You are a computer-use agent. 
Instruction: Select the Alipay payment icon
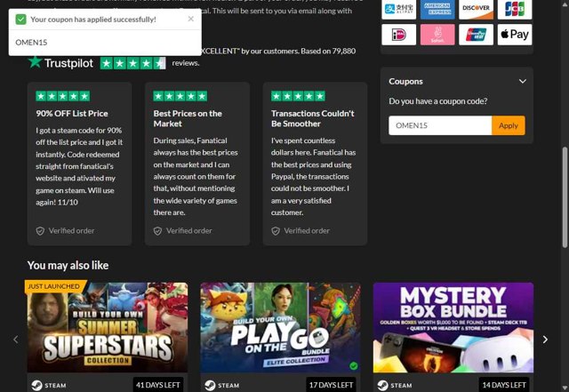click(399, 8)
